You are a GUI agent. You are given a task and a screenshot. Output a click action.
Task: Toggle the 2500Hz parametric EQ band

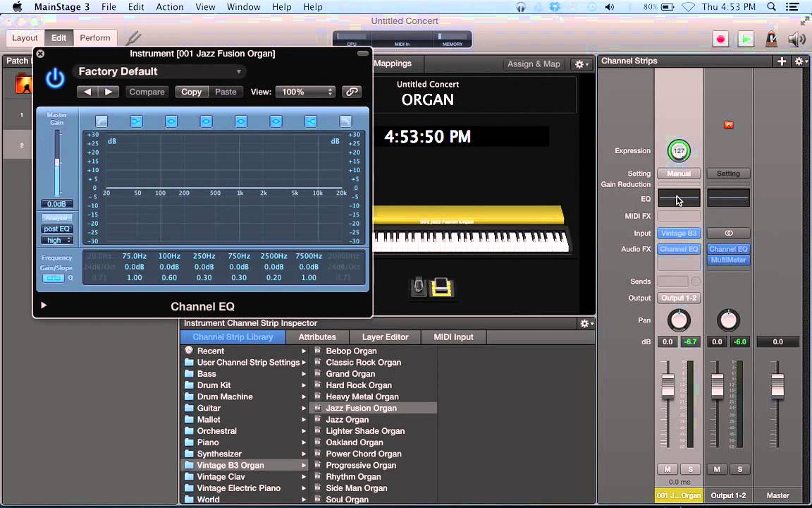click(x=276, y=121)
